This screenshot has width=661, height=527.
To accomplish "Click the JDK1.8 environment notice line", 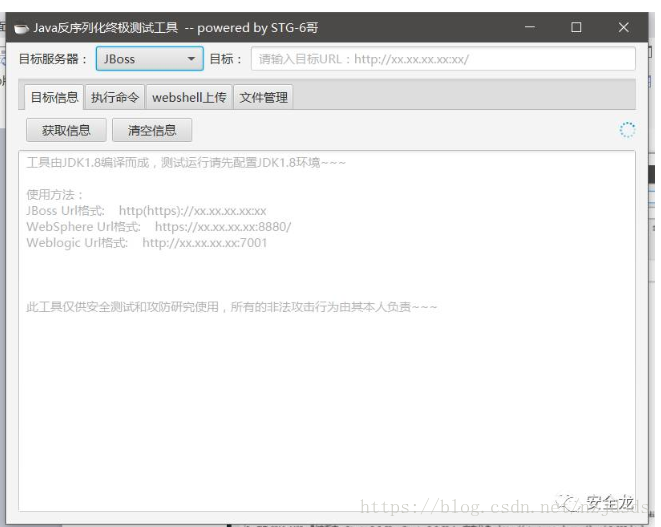I will click(186, 162).
